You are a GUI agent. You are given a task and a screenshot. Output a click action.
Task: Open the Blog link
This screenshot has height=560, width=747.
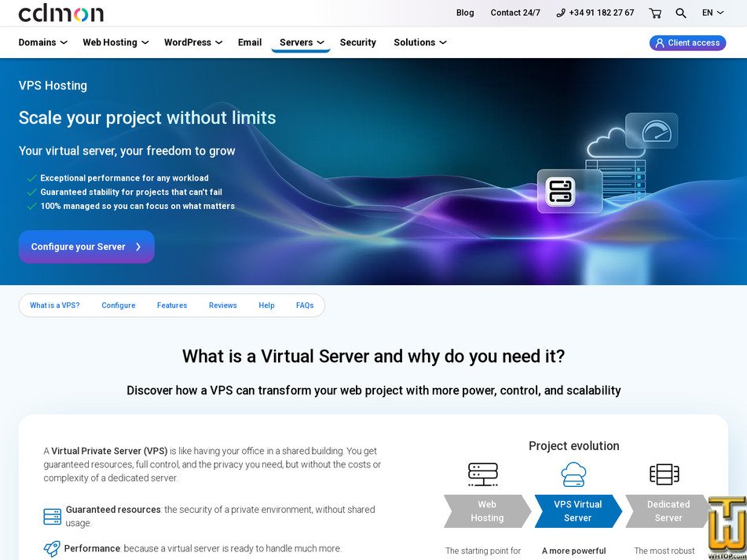click(x=465, y=13)
